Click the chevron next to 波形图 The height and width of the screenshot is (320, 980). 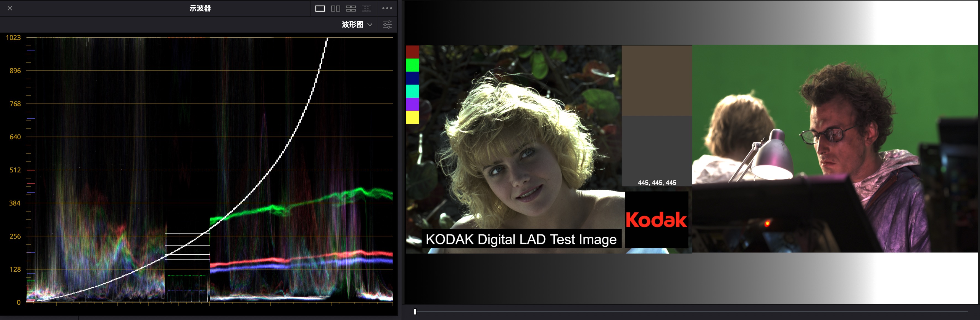370,25
